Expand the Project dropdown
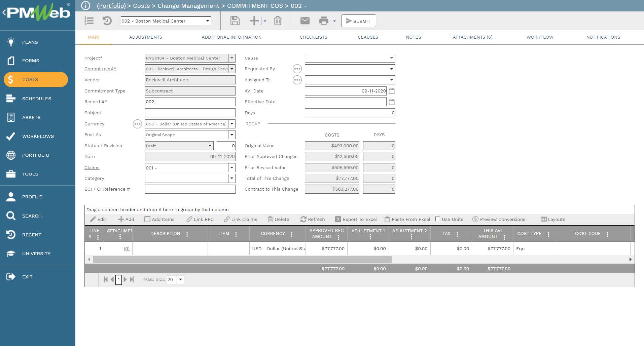 pyautogui.click(x=232, y=58)
